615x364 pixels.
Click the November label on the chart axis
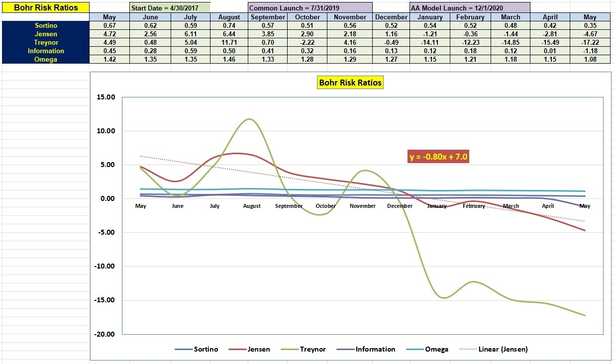click(363, 206)
